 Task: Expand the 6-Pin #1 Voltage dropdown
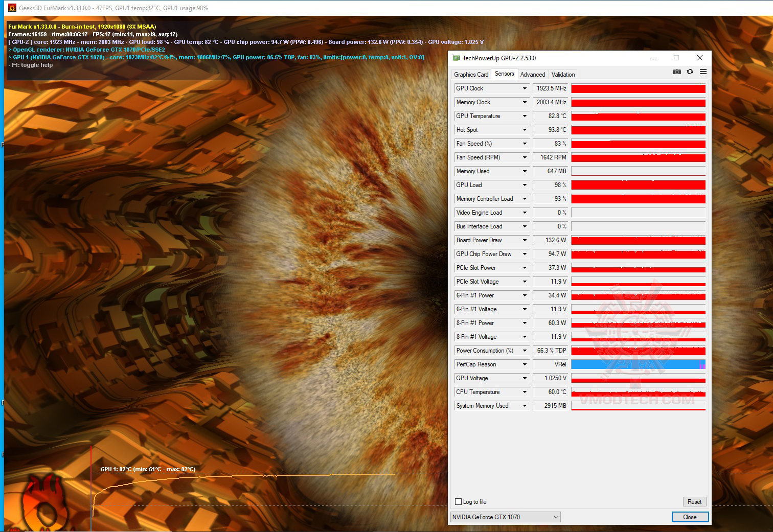click(525, 310)
